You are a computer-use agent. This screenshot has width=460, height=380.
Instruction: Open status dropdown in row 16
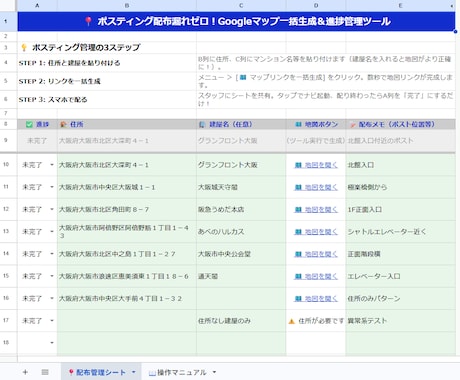52,298
